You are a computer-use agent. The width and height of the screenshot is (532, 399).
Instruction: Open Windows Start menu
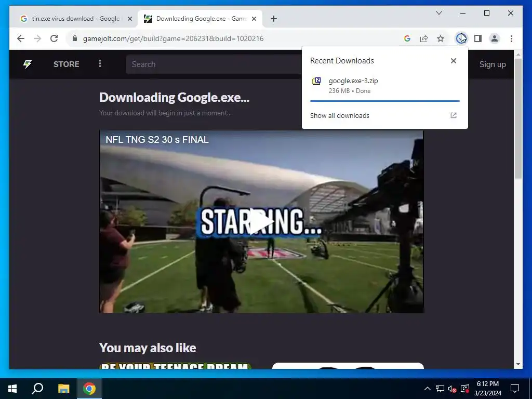point(12,389)
